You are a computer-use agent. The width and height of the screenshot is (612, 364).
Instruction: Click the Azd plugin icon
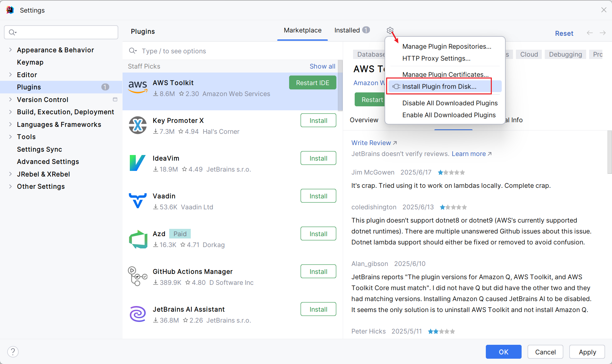(138, 239)
